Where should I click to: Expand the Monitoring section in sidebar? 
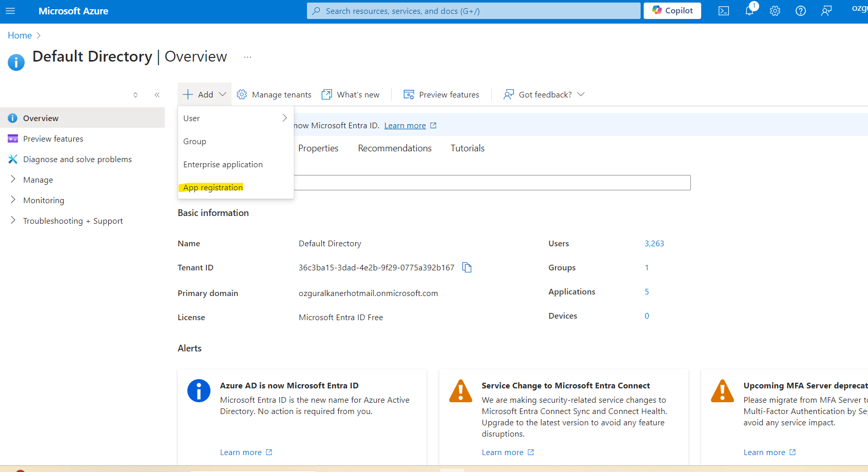pyautogui.click(x=44, y=201)
